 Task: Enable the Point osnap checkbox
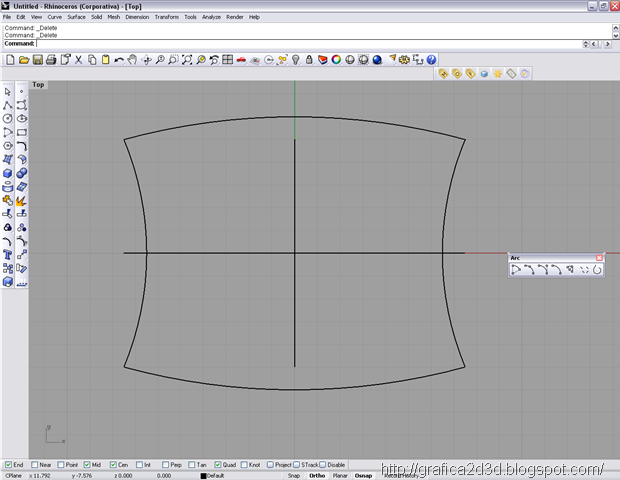60,465
